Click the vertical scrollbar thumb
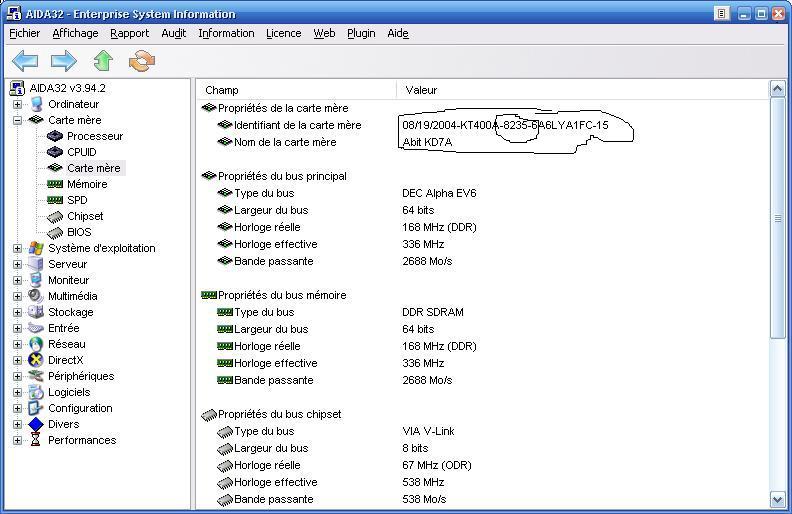The image size is (792, 514). (777, 218)
